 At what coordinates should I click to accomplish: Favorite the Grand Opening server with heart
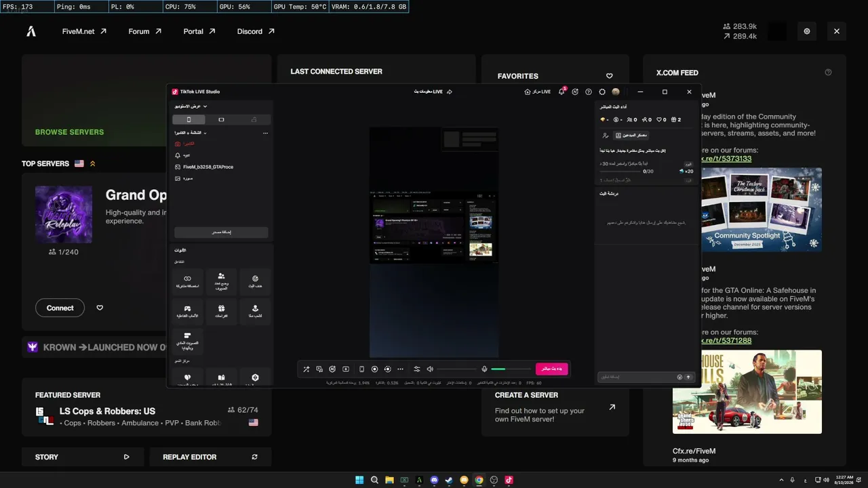point(100,308)
